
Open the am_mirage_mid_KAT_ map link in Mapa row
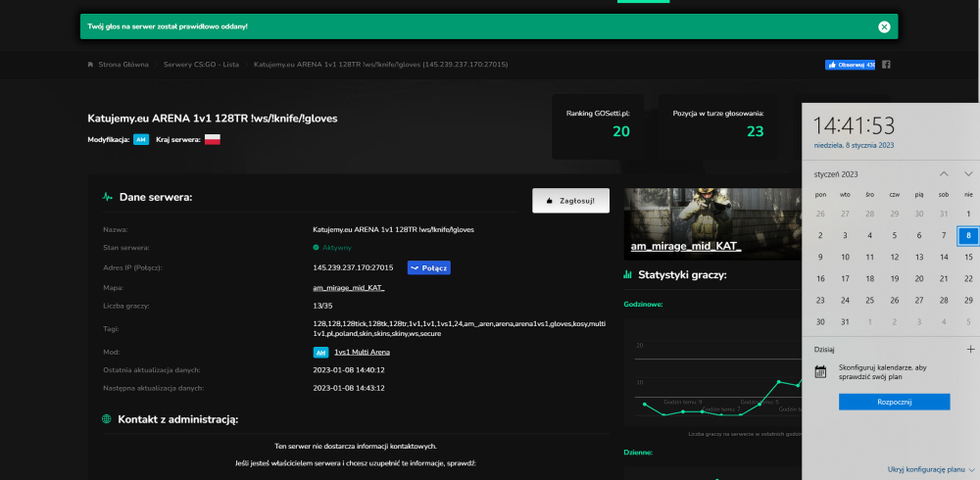(349, 288)
